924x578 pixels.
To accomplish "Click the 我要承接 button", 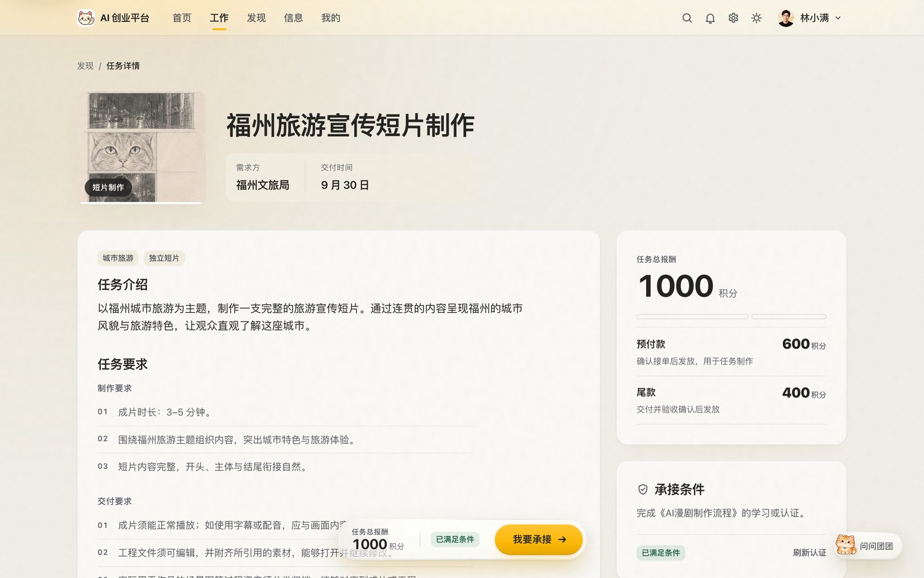I will tap(539, 539).
